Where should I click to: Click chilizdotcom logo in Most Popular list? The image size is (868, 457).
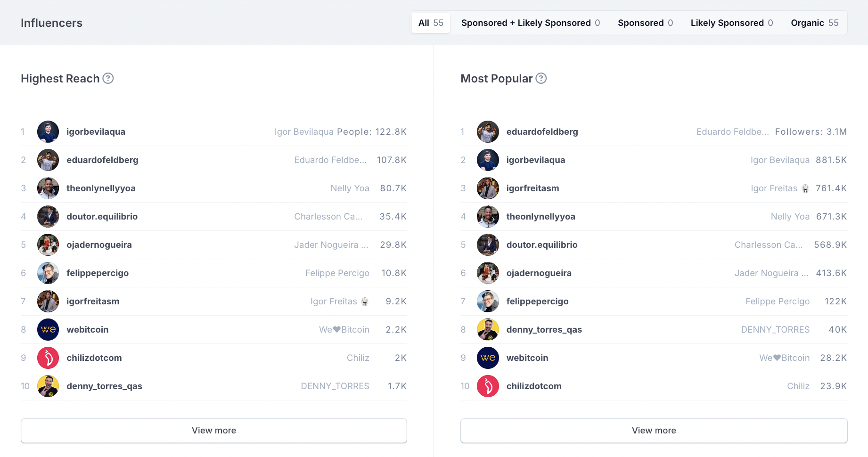click(488, 386)
